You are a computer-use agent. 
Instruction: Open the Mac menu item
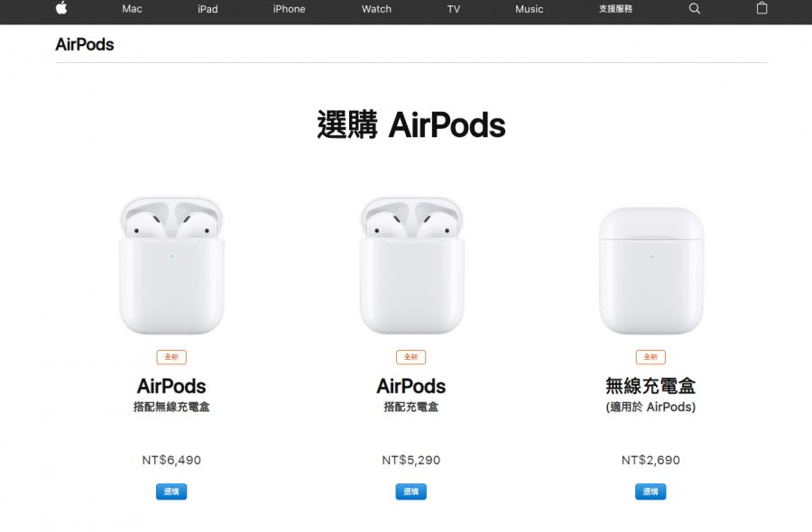tap(132, 9)
